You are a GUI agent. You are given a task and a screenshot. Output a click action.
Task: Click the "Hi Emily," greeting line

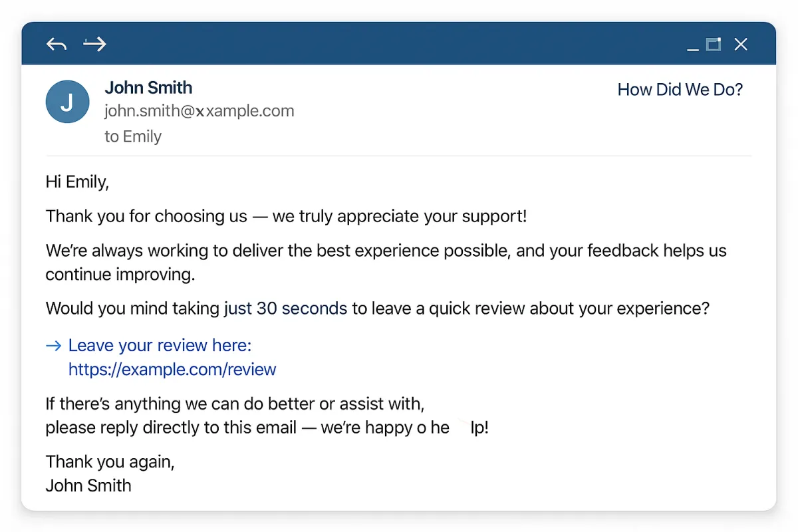[77, 182]
